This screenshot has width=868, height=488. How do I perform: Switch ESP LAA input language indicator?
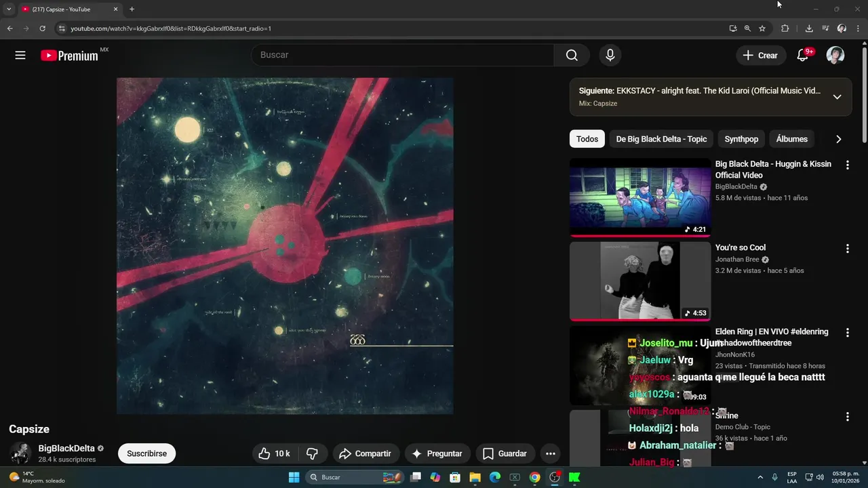(792, 477)
